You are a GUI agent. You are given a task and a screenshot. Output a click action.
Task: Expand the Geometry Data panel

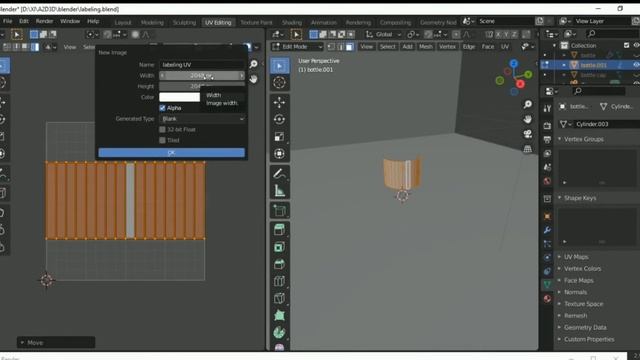(x=585, y=327)
